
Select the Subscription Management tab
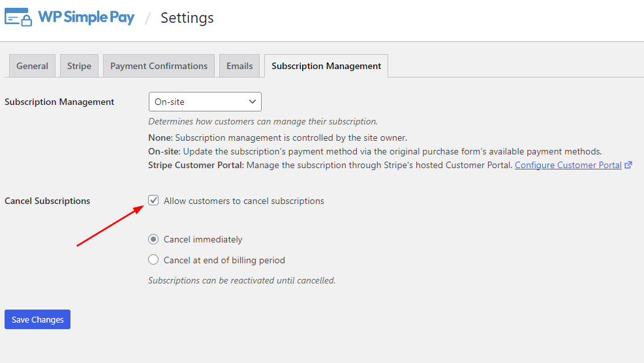(x=326, y=66)
